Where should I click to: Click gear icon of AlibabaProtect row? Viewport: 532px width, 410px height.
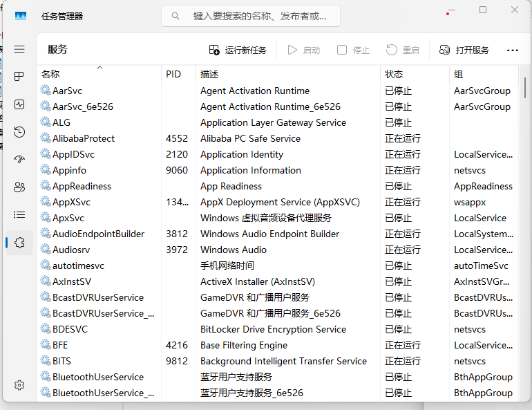click(x=46, y=138)
